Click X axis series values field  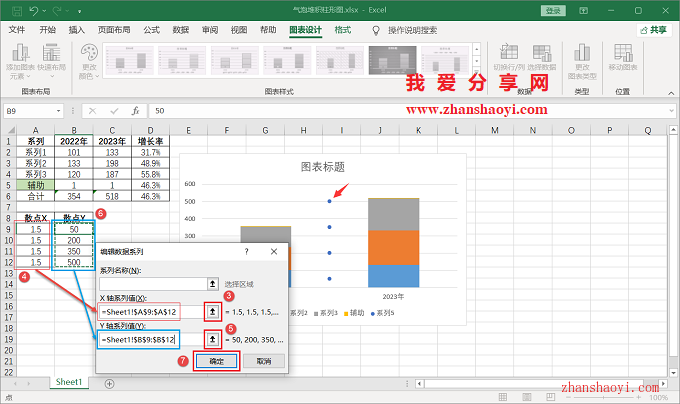(x=151, y=312)
